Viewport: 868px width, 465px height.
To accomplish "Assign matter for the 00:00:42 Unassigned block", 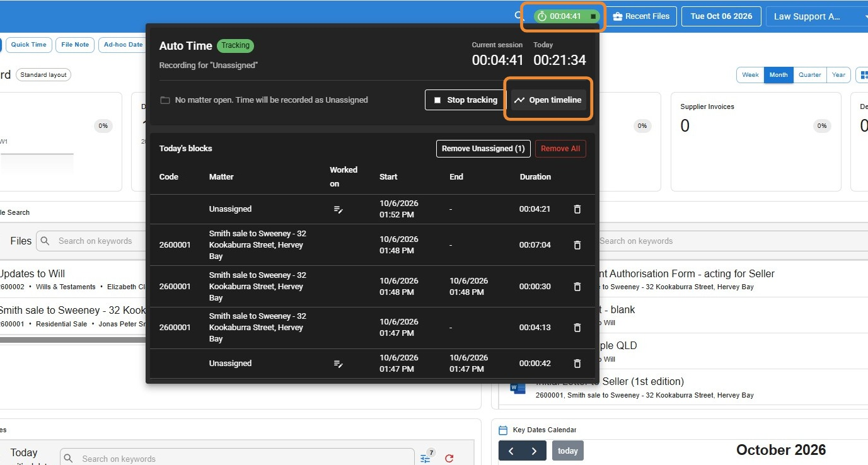I will pyautogui.click(x=339, y=364).
